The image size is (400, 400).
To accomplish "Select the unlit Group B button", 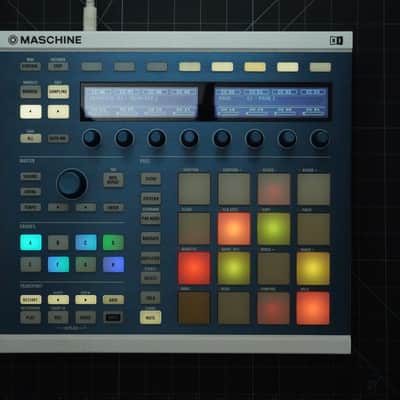I will (x=58, y=243).
